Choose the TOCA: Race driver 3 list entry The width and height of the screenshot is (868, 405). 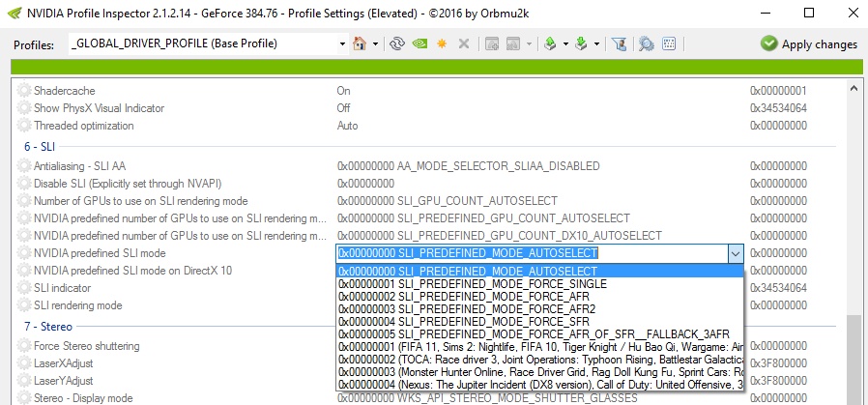pyautogui.click(x=540, y=359)
